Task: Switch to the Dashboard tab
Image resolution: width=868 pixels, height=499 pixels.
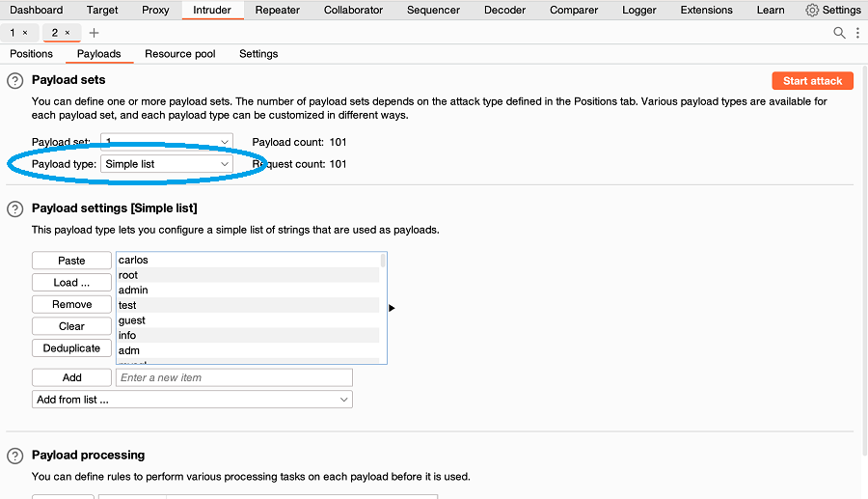Action: tap(37, 10)
